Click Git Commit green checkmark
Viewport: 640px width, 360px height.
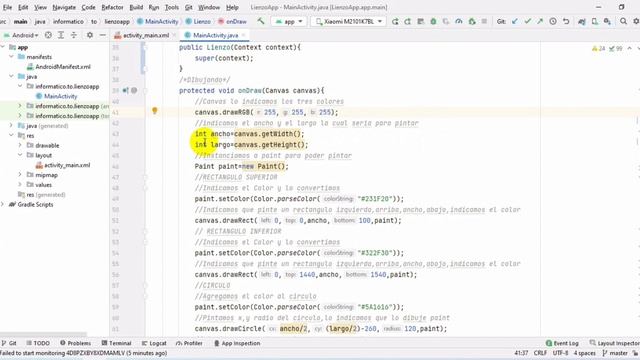tap(527, 21)
